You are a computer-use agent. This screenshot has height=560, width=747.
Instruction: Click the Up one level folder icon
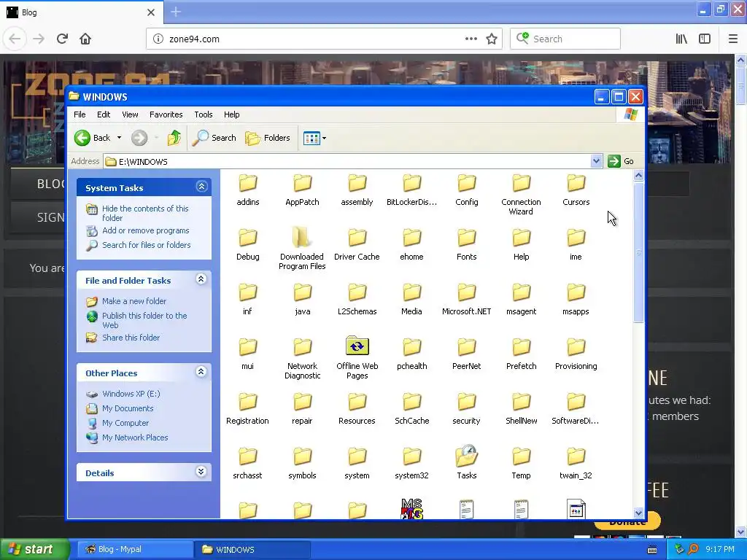[x=174, y=138]
